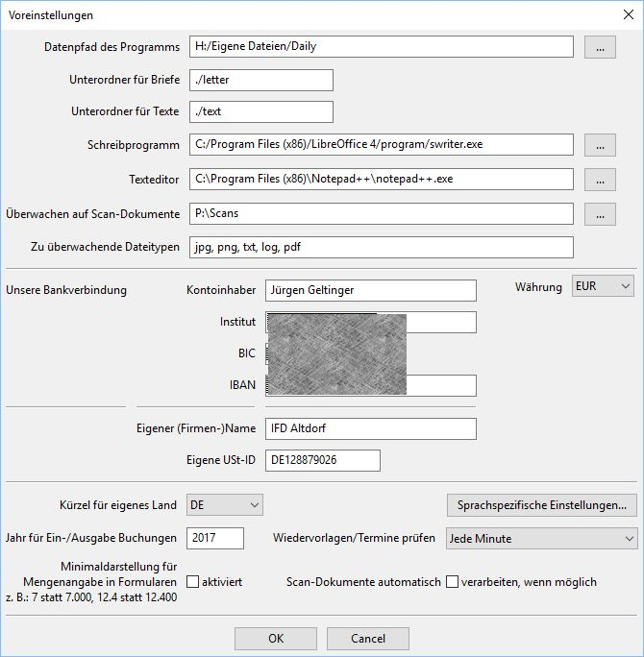Click the Kontoinhaber field
Viewport: 644px width, 657px height.
tap(371, 290)
